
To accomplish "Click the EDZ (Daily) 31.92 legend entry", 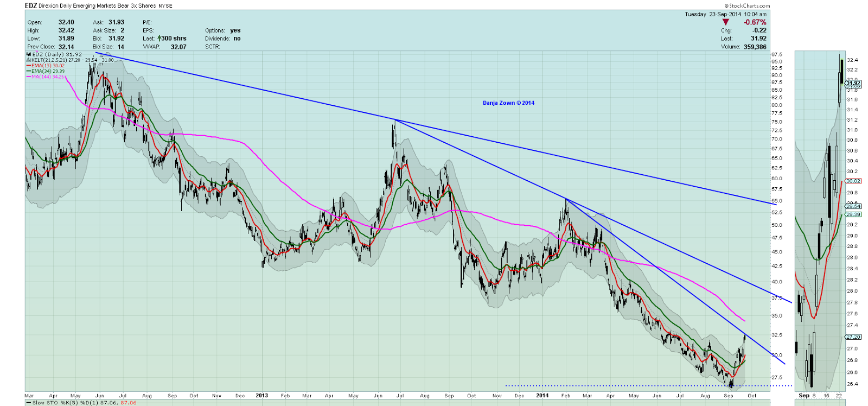I will 57,54.
